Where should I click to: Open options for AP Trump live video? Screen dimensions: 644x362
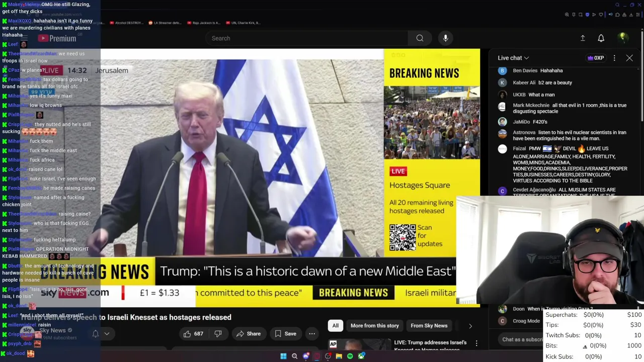point(476,343)
